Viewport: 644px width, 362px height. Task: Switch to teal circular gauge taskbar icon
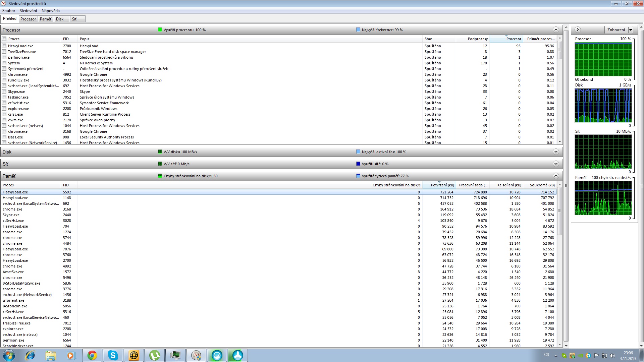(x=217, y=355)
